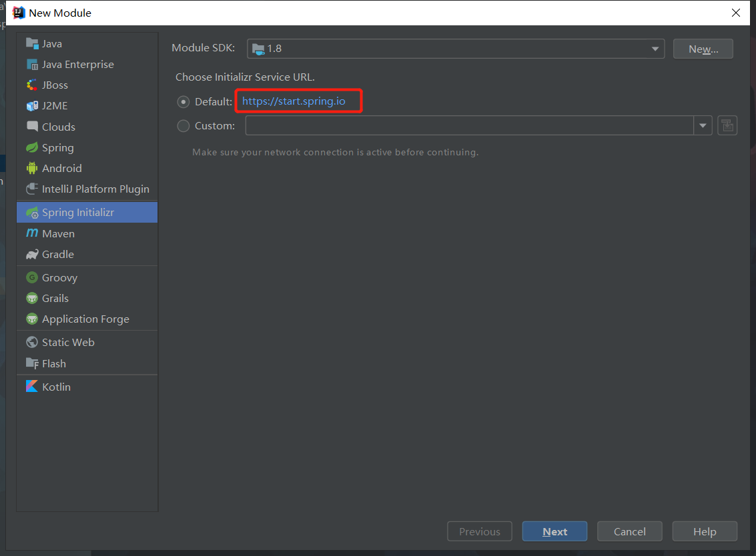Click the Java Enterprise icon
756x556 pixels.
click(32, 64)
